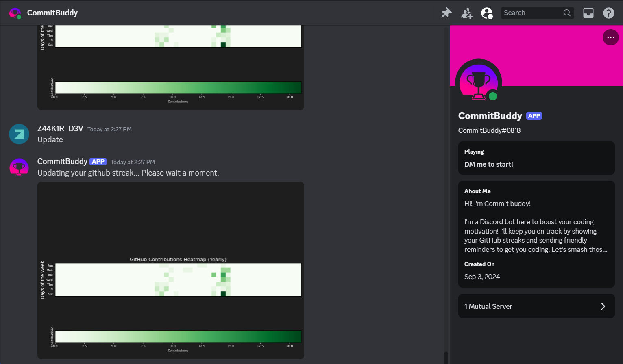Click the 'Update' message text
Image resolution: width=623 pixels, height=364 pixels.
tap(50, 139)
